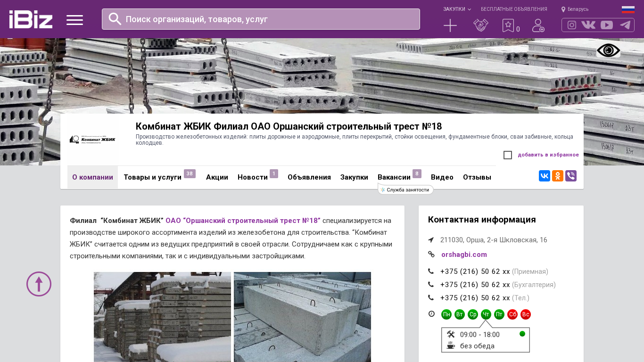
Task: Focus the organization search field
Action: click(x=261, y=19)
